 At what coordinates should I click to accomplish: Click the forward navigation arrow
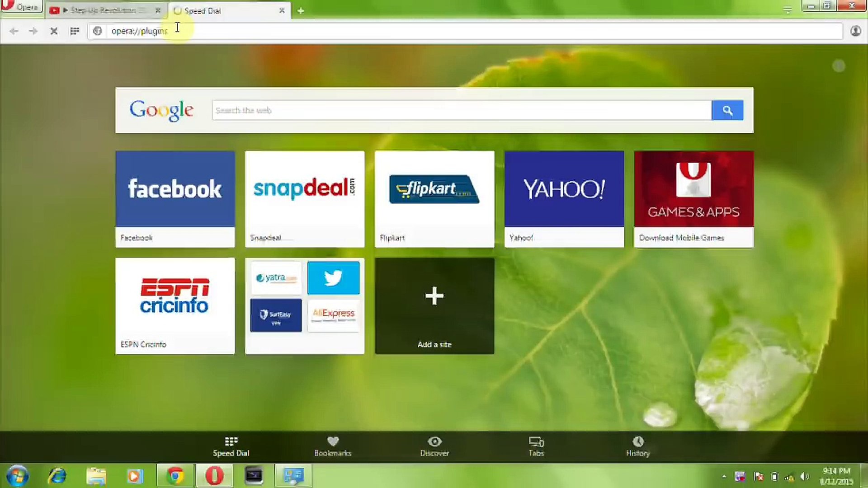click(33, 31)
